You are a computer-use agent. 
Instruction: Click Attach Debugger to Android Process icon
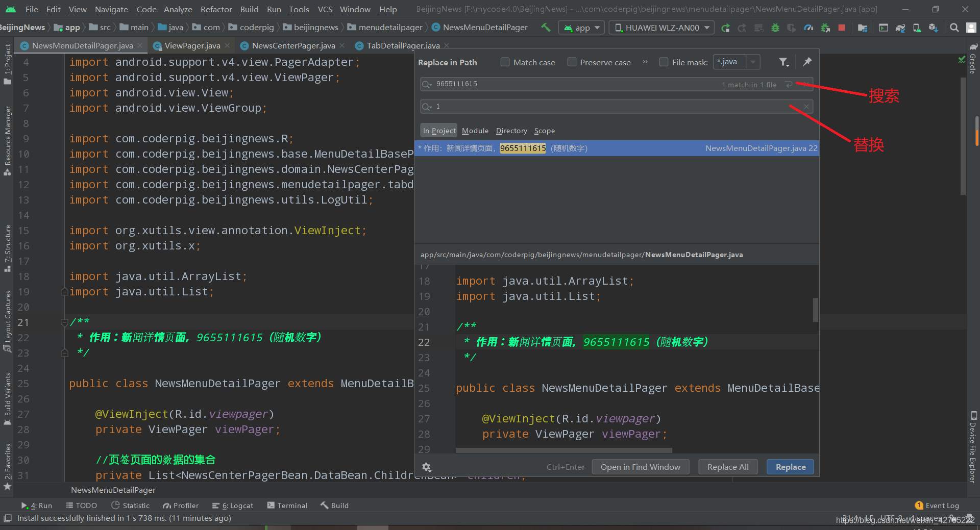(x=825, y=28)
